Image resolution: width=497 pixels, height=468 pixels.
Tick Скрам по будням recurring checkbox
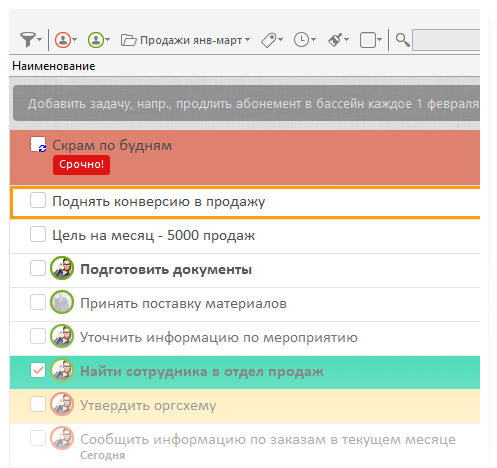(x=38, y=144)
